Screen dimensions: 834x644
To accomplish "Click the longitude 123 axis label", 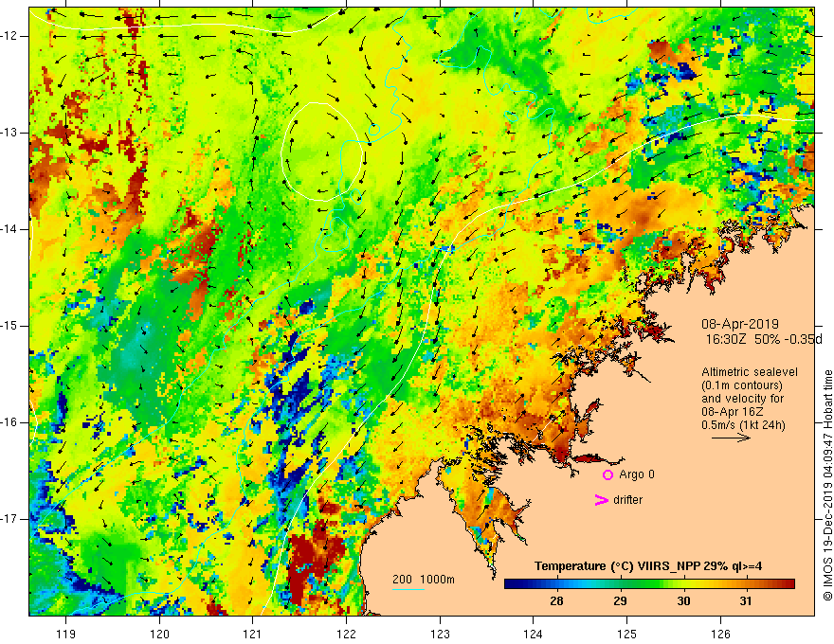I will click(440, 634).
